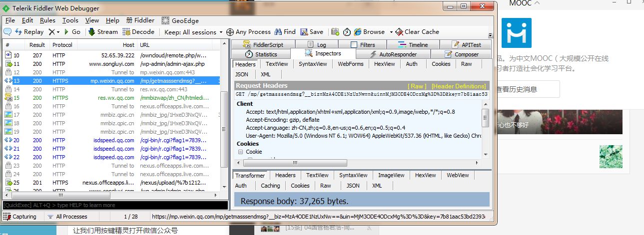Click the Browse Internet Explorer button
Image resolution: width=644 pixels, height=235 pixels.
[x=369, y=32]
